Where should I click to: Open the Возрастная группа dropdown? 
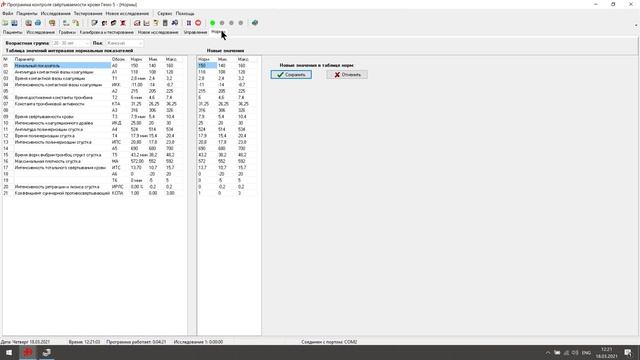coord(71,43)
